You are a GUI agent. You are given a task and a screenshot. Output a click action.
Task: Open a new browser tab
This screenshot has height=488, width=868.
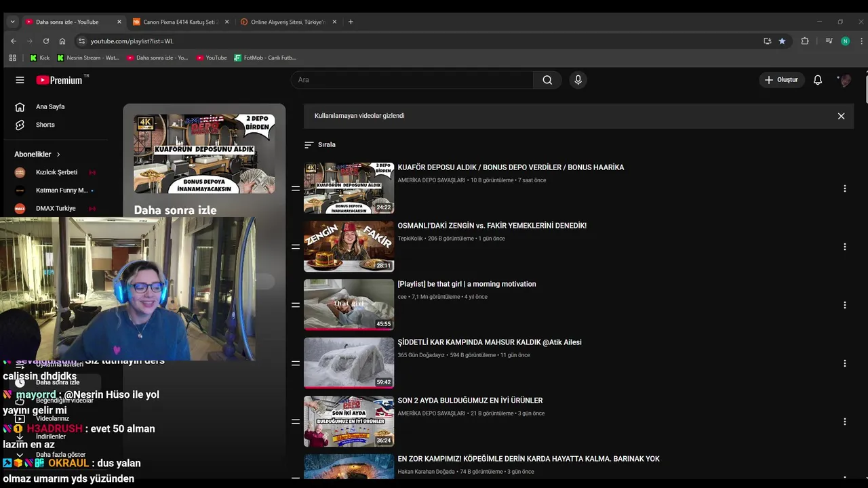pyautogui.click(x=351, y=22)
